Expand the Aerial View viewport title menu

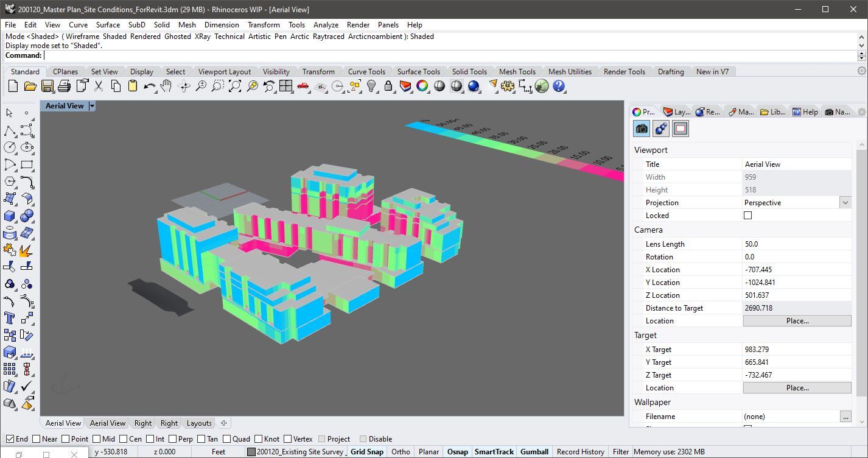[x=92, y=106]
